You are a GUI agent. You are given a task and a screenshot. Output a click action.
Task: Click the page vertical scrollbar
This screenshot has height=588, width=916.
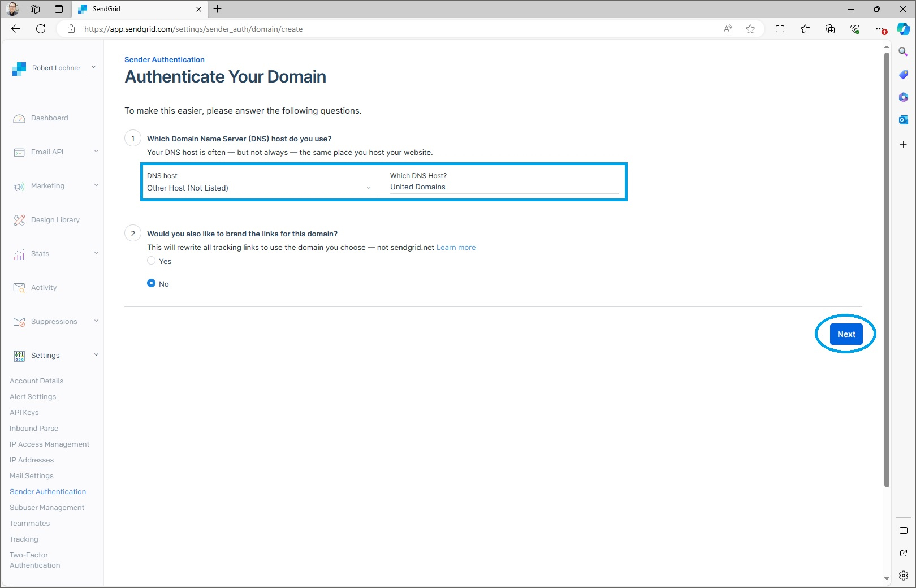click(887, 269)
